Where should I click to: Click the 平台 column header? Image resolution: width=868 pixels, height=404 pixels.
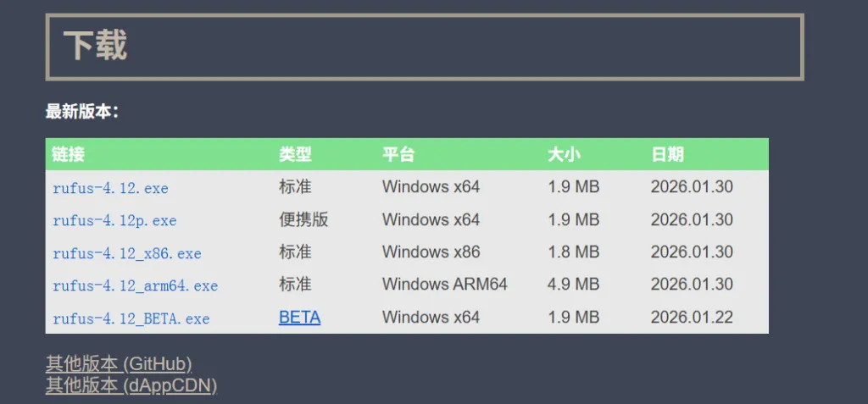(x=398, y=154)
